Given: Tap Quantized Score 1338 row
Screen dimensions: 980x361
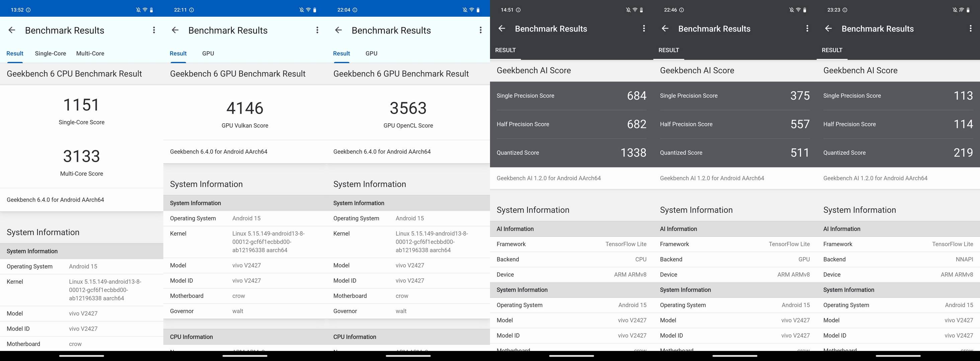Looking at the screenshot, I should [x=571, y=153].
